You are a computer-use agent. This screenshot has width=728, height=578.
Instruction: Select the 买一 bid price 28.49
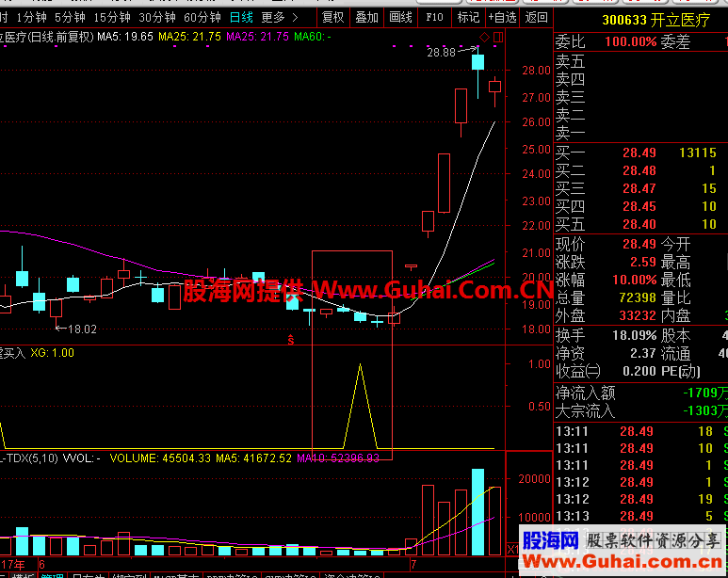pyautogui.click(x=639, y=153)
